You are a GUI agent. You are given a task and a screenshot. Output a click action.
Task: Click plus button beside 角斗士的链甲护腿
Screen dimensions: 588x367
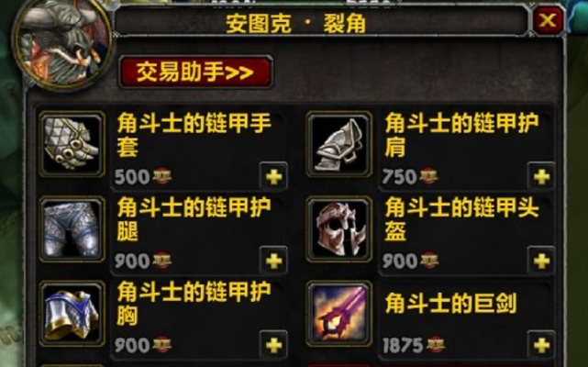273,261
